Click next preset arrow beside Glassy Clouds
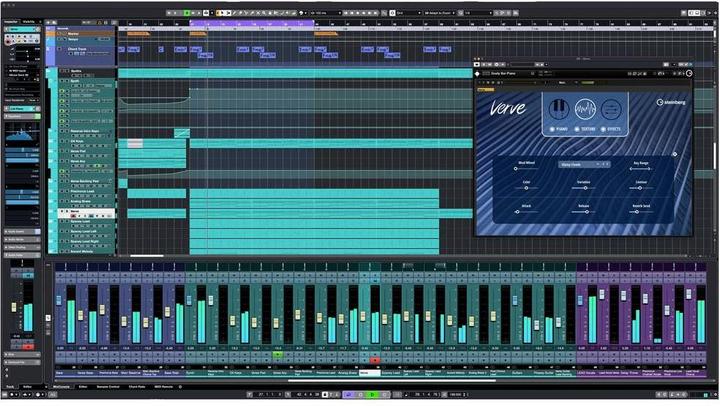Screen dimensions: 720x406 click(x=608, y=164)
